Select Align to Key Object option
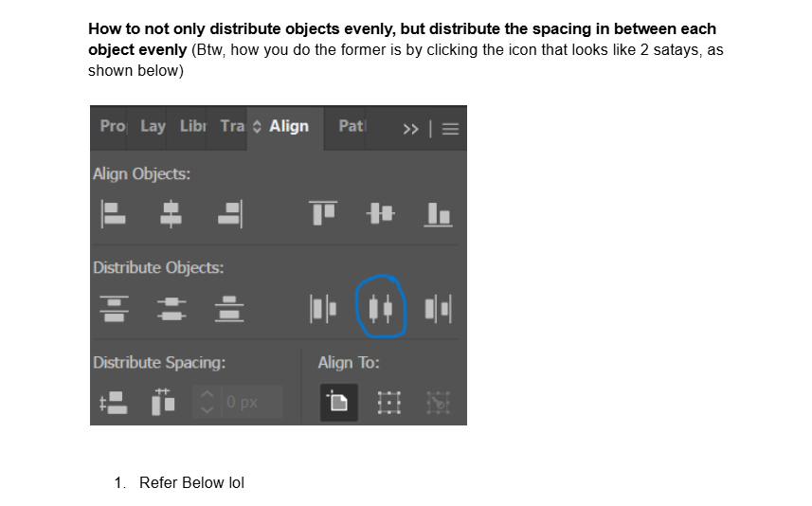Screen dimensions: 812x506 point(438,403)
